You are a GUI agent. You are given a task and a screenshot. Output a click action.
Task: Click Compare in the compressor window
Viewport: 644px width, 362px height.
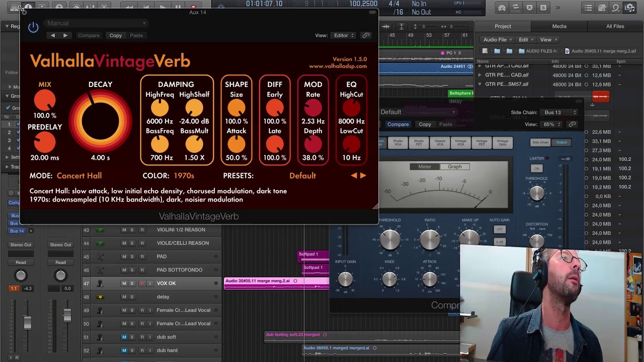[x=398, y=124]
